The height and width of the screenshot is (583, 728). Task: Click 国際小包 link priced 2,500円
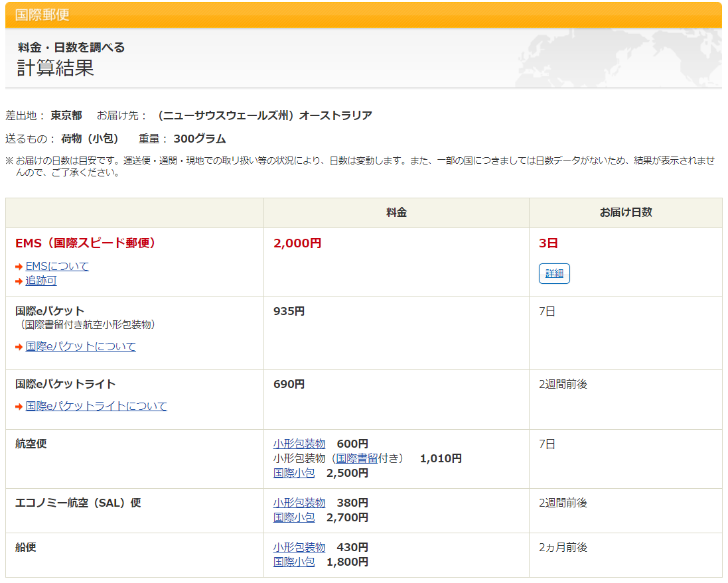tap(294, 473)
